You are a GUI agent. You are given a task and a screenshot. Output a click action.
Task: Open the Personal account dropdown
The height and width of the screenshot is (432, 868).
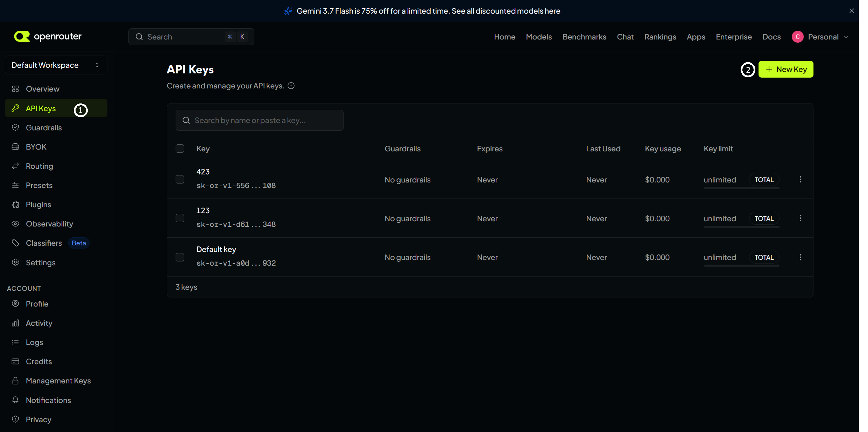tap(820, 37)
